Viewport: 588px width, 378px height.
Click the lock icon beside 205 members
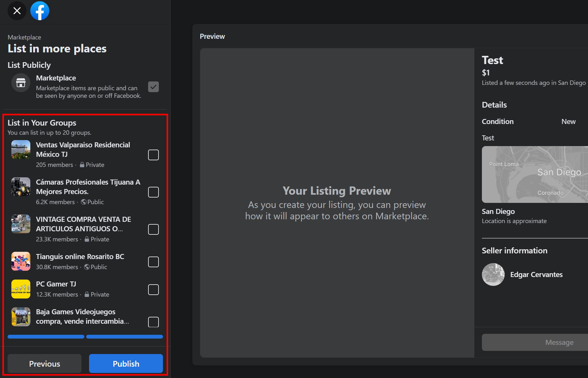(82, 164)
